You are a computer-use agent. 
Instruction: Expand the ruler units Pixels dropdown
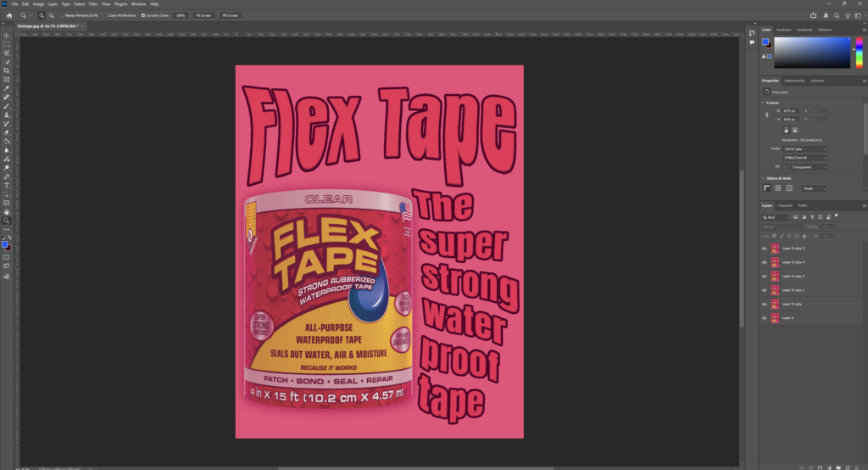813,188
